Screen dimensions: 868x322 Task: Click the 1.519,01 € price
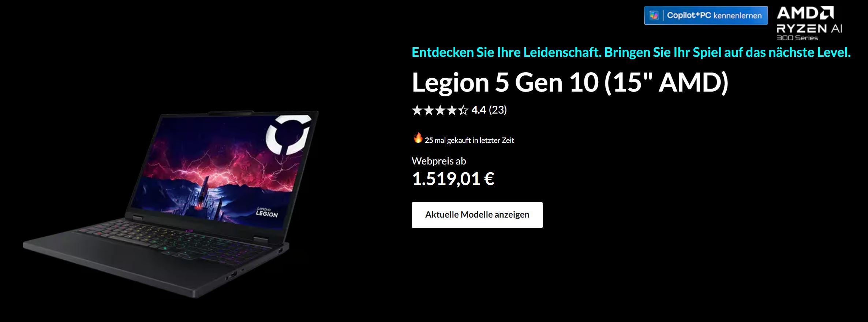453,179
